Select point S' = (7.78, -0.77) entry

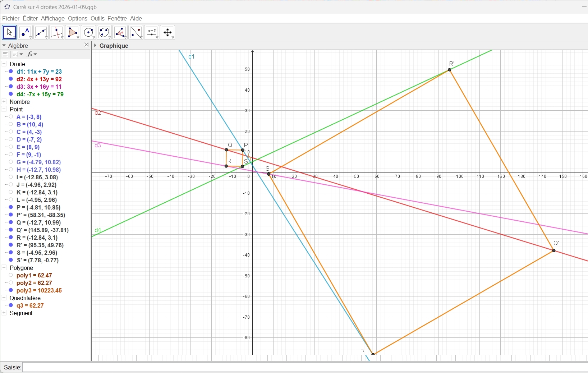(x=38, y=260)
